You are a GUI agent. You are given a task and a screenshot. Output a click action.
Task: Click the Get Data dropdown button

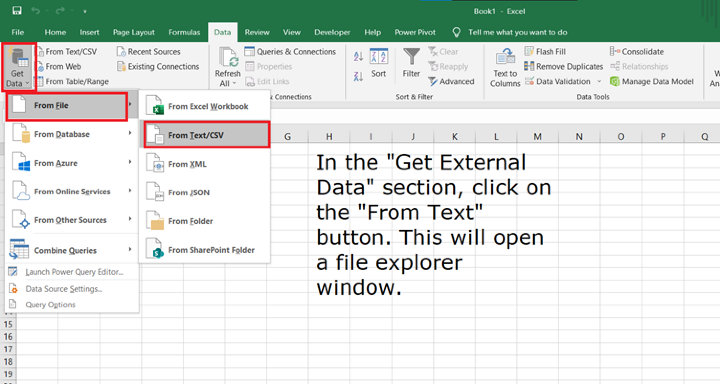pyautogui.click(x=17, y=67)
